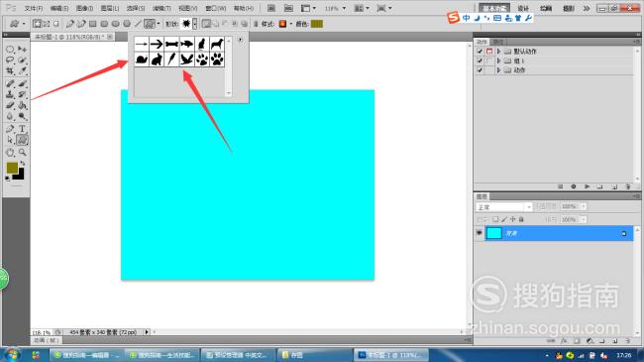Open the layer blend mode dropdown
This screenshot has height=362, width=644.
click(x=504, y=207)
